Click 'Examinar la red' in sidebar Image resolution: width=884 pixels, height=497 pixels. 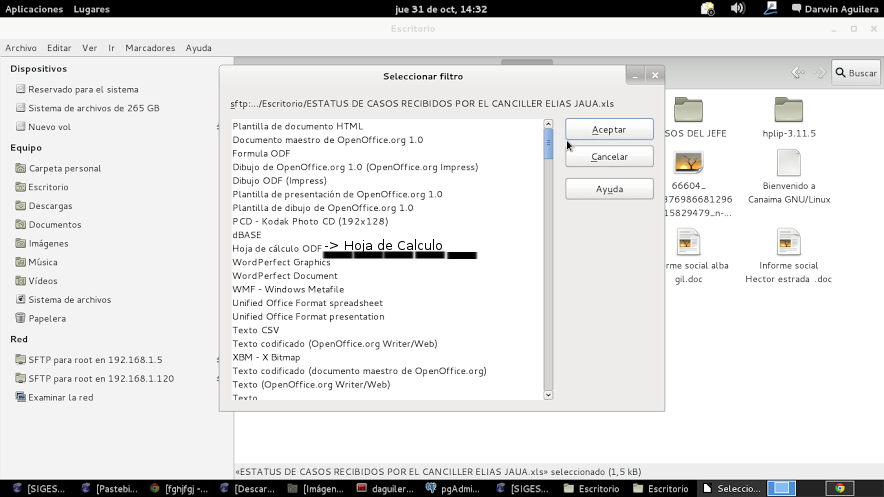point(55,397)
